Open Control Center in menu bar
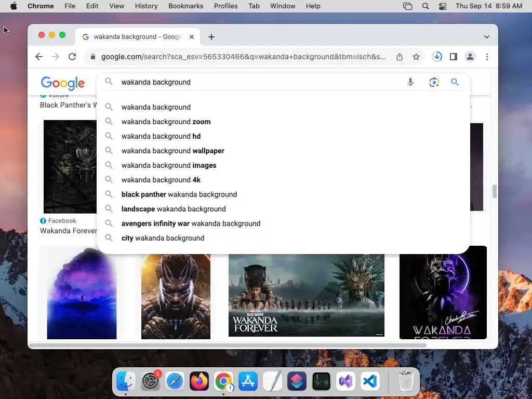The width and height of the screenshot is (532, 399). (443, 6)
